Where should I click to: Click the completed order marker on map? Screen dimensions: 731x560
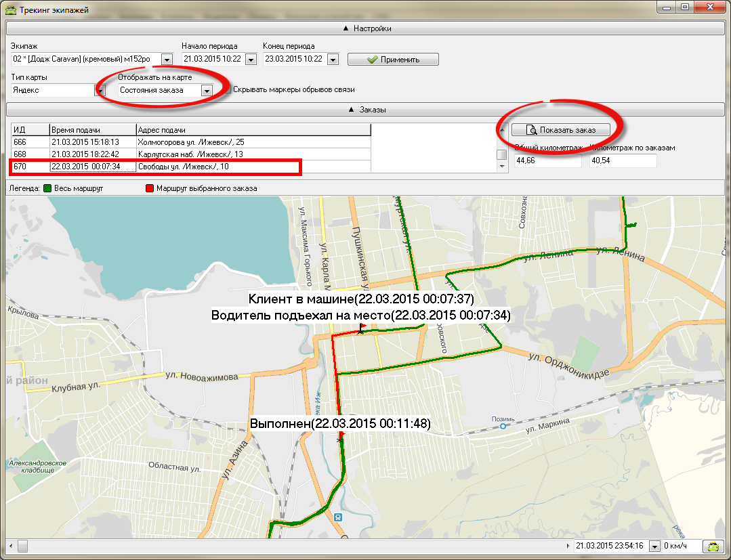pos(340,439)
